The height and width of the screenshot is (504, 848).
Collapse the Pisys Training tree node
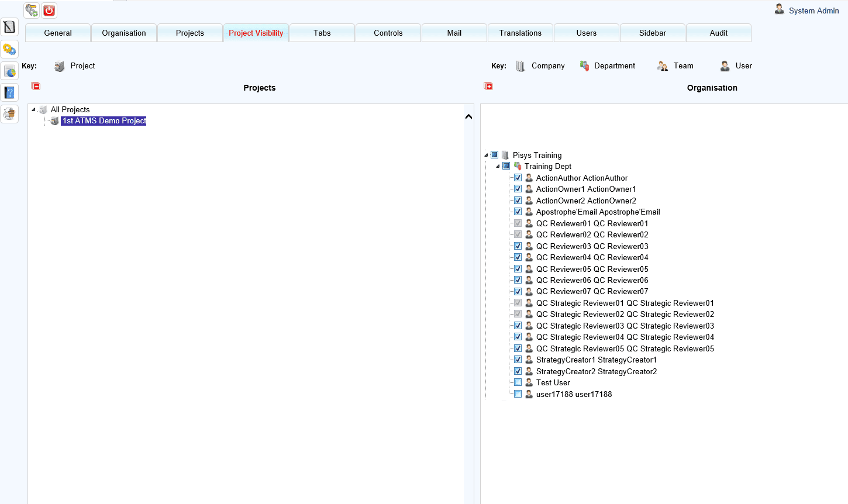coord(486,155)
